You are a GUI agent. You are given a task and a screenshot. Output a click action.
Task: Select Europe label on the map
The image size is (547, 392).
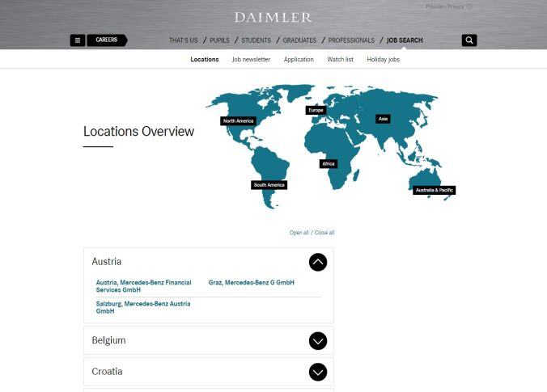click(316, 111)
